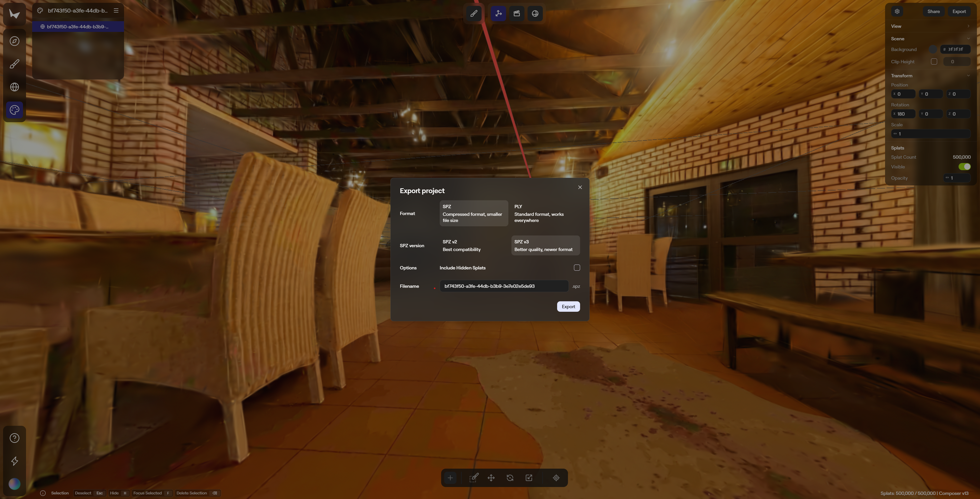Click the Share button in the top right
Viewport: 980px width, 499px height.
coord(933,11)
